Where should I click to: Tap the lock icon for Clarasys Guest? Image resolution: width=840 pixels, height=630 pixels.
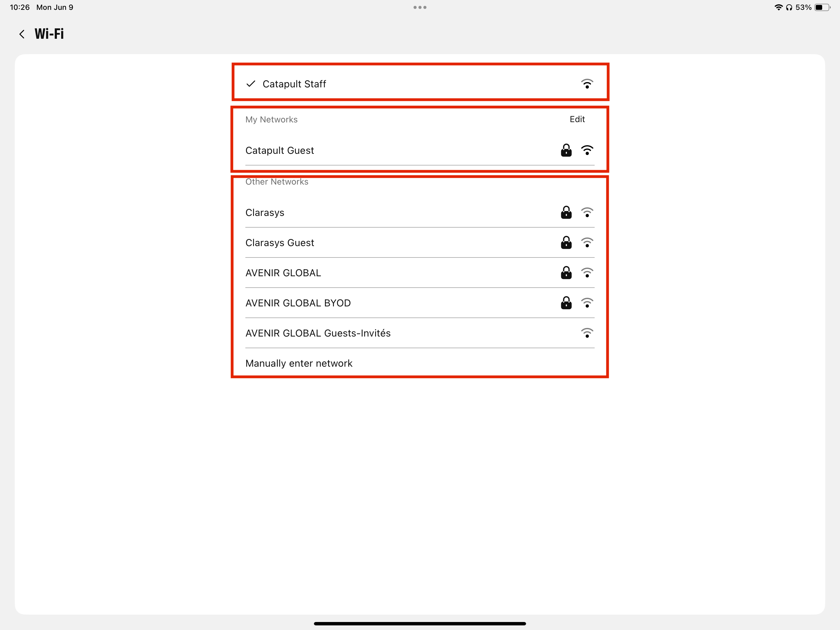click(x=566, y=242)
